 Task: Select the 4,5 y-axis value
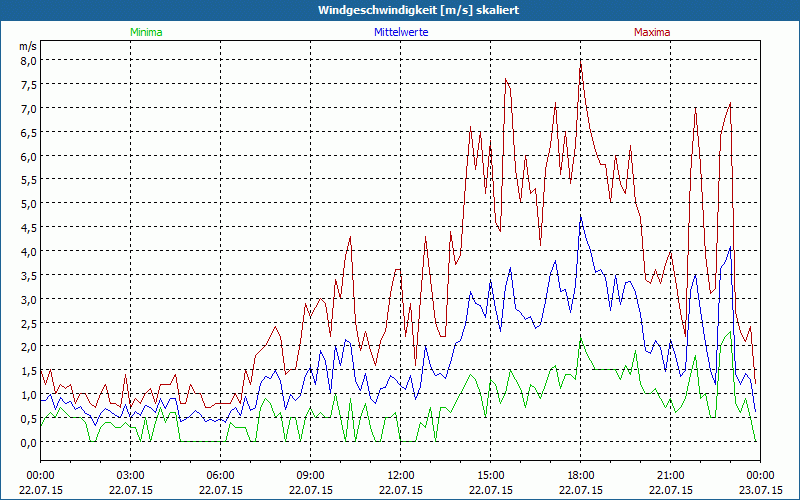coord(29,228)
